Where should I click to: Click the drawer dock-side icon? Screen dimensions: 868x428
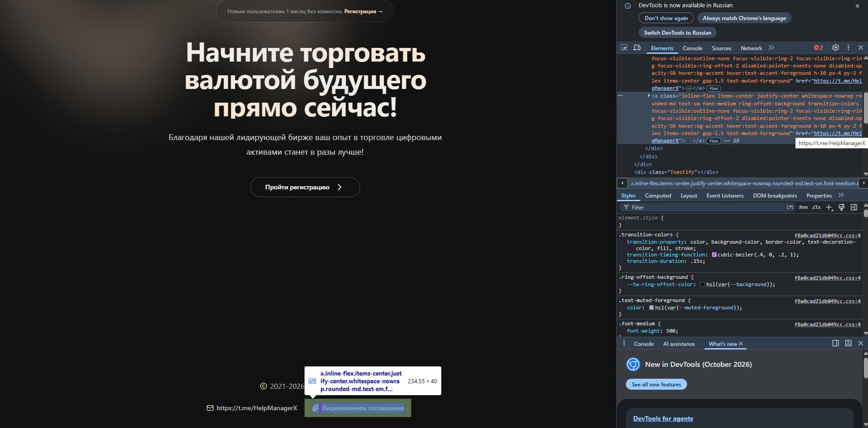pyautogui.click(x=836, y=343)
